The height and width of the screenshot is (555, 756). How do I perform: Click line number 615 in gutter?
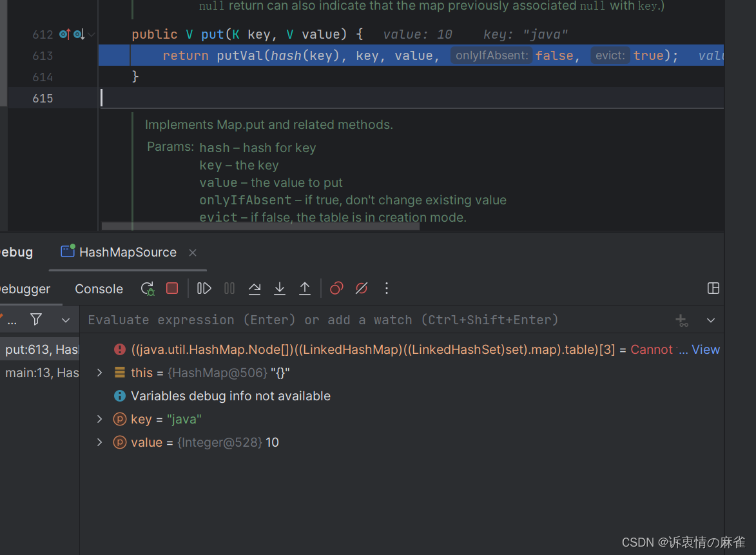[43, 99]
